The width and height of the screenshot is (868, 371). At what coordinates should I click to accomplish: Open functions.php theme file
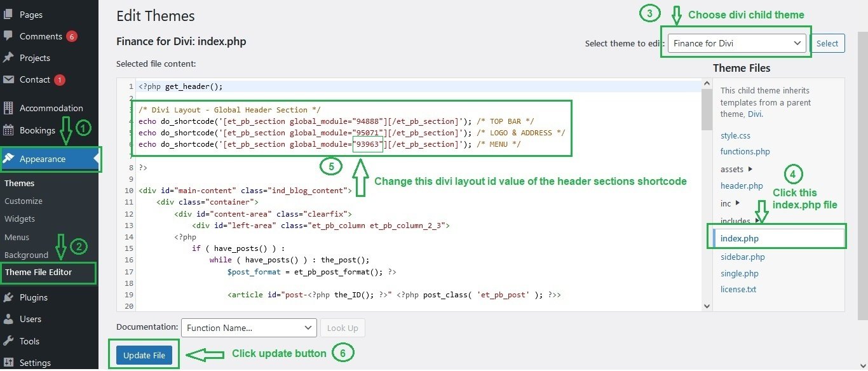click(x=745, y=152)
